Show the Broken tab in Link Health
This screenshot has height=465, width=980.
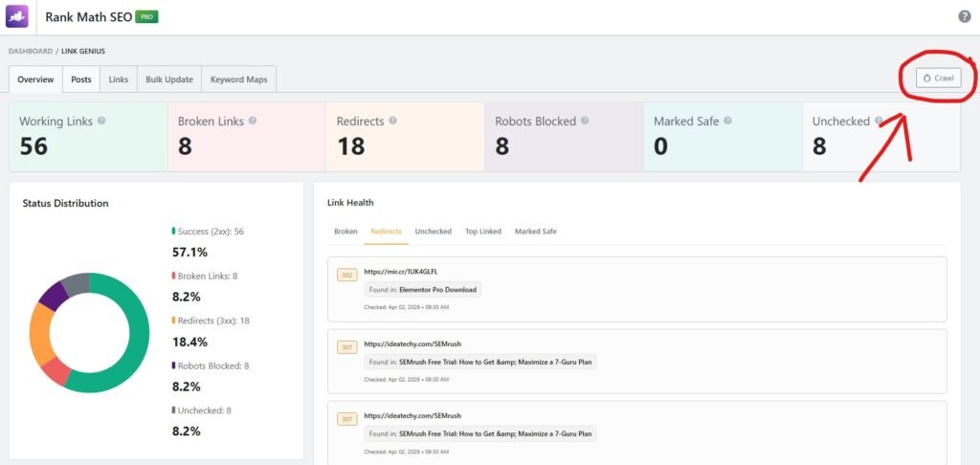click(x=345, y=232)
